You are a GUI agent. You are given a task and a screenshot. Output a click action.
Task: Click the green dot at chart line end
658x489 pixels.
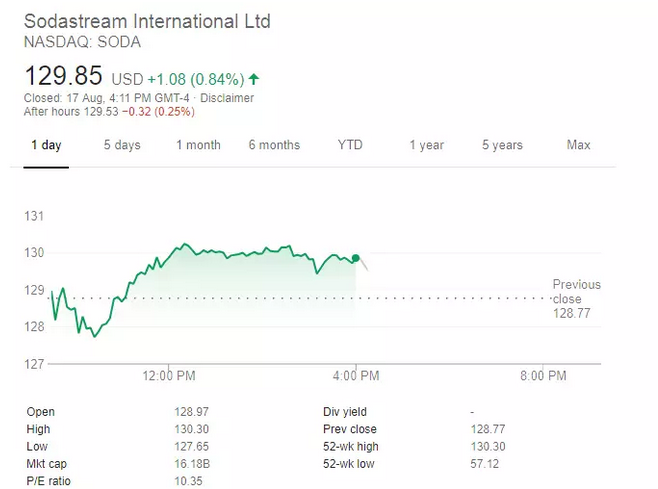tap(356, 258)
